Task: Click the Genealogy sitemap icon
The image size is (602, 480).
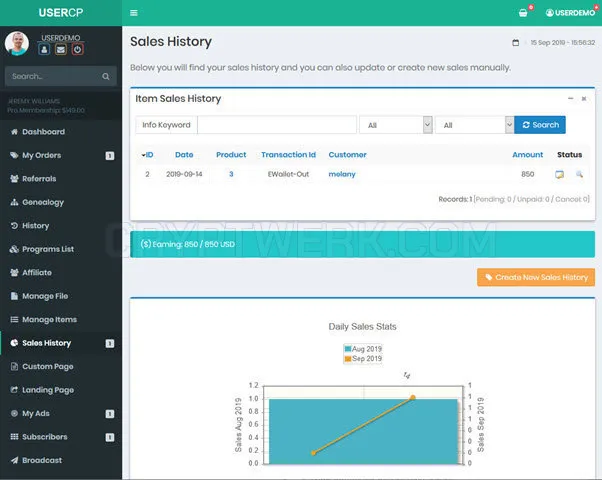Action: [x=14, y=202]
